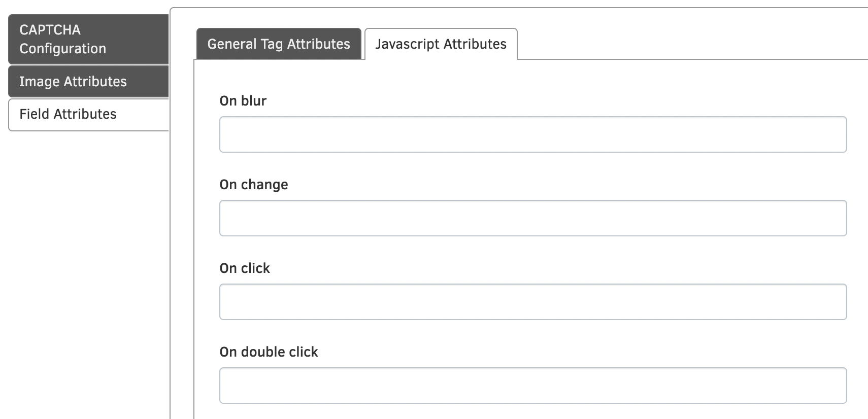868x419 pixels.
Task: Place cursor in the first Javascript attribute box
Action: pos(532,134)
